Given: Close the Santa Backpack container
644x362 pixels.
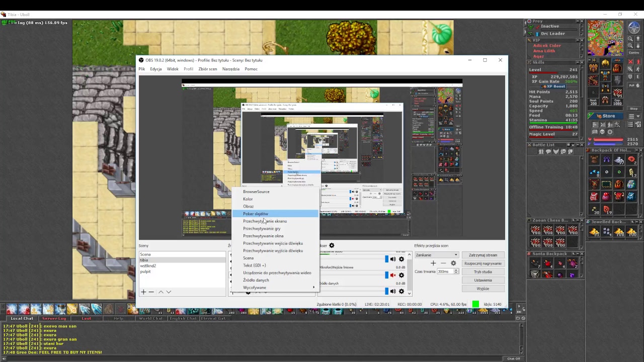Looking at the screenshot, I should click(582, 254).
